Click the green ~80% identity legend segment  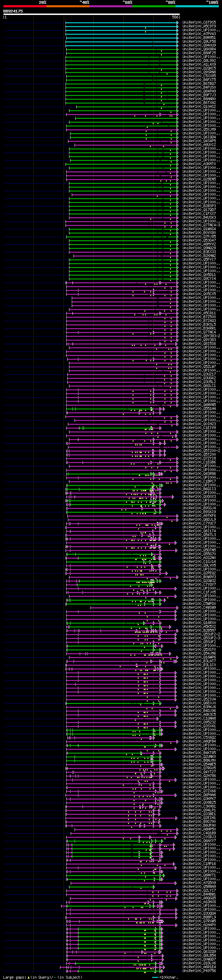[x=154, y=6]
